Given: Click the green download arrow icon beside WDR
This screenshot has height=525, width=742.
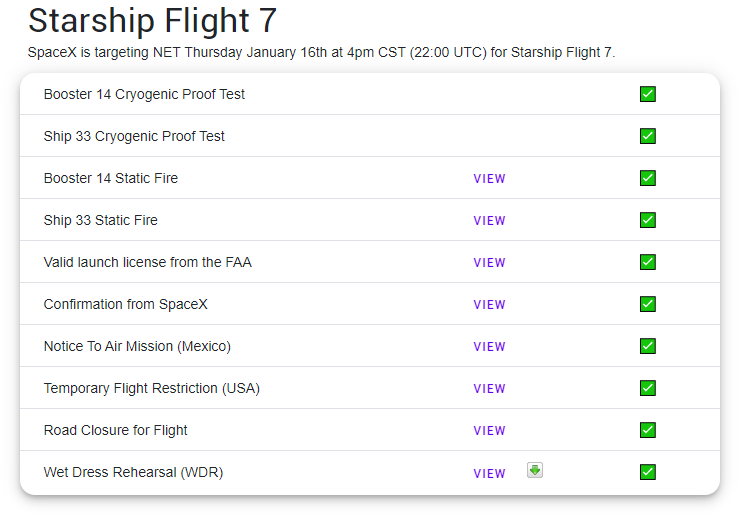Looking at the screenshot, I should coord(535,470).
